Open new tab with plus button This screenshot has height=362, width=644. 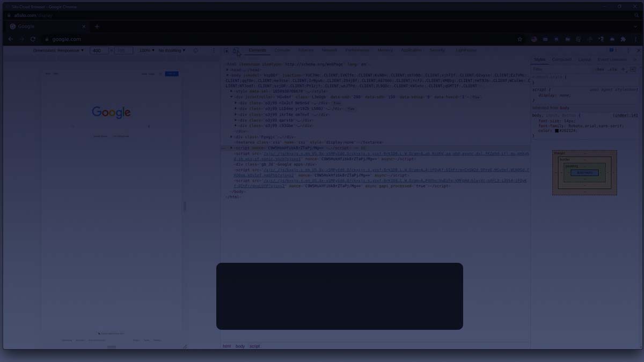[97, 26]
